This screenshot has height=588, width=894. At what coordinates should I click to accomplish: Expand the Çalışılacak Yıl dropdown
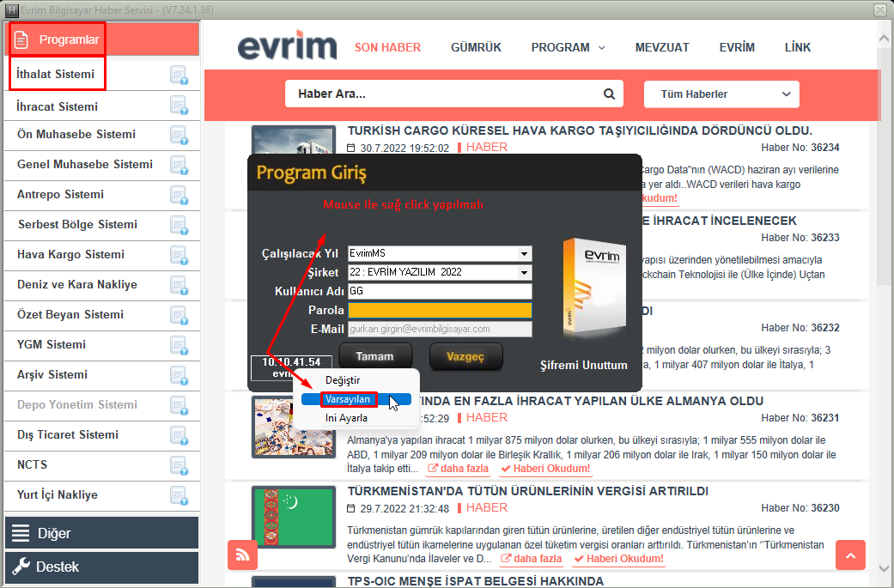[524, 254]
